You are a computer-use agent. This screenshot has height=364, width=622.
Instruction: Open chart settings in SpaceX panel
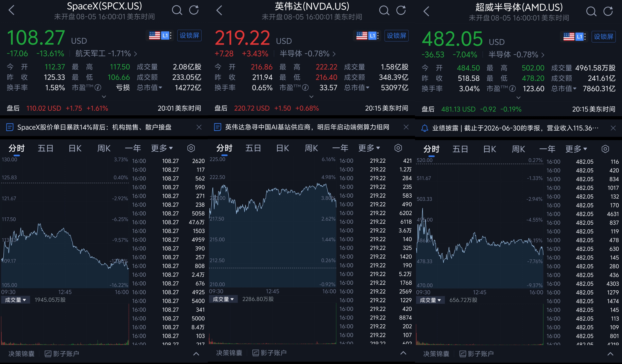[x=191, y=148]
